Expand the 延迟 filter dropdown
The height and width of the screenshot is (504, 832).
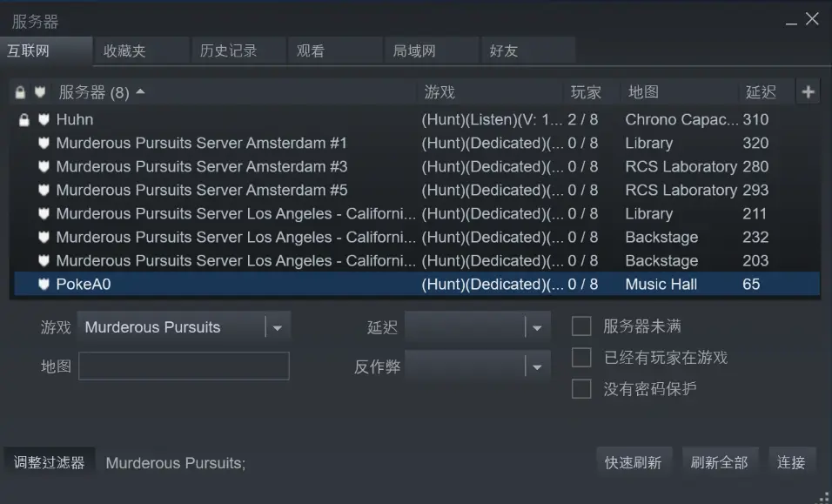coord(478,326)
